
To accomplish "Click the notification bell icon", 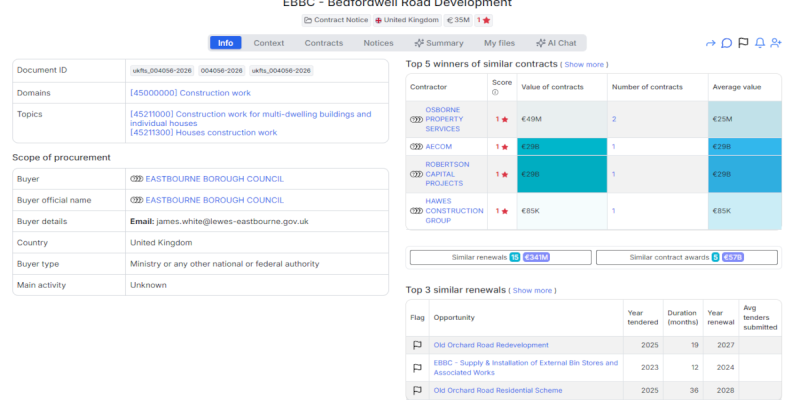I will click(760, 43).
